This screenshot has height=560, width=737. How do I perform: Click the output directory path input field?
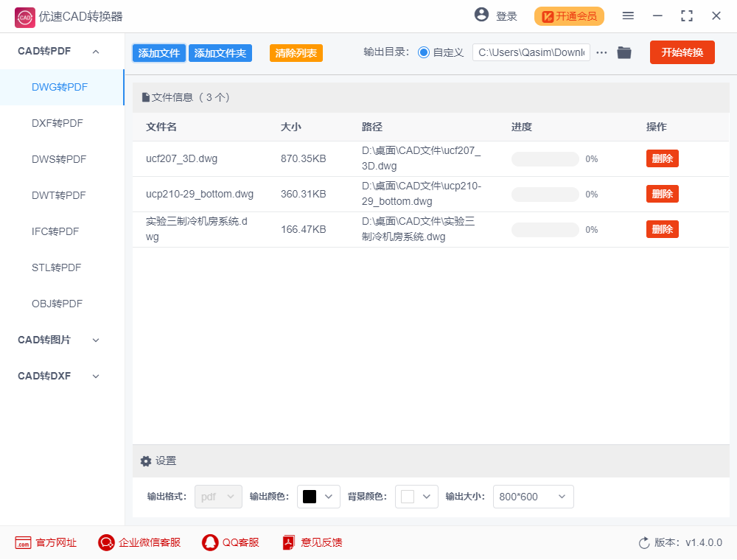pyautogui.click(x=531, y=52)
